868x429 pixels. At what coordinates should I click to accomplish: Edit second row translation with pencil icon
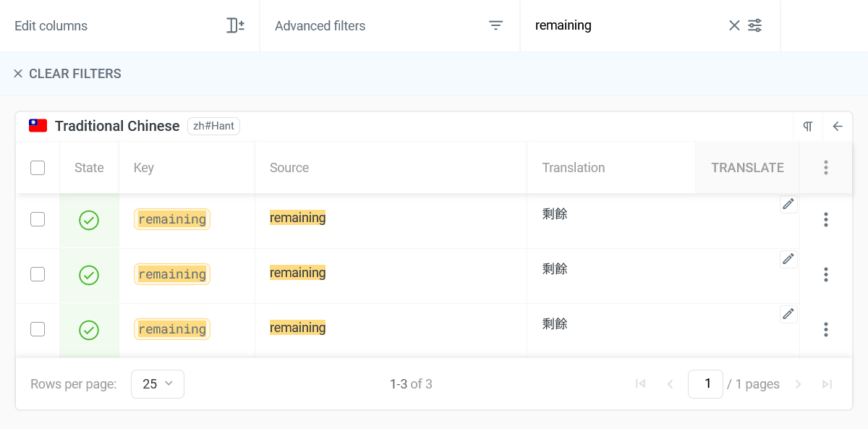coord(788,259)
